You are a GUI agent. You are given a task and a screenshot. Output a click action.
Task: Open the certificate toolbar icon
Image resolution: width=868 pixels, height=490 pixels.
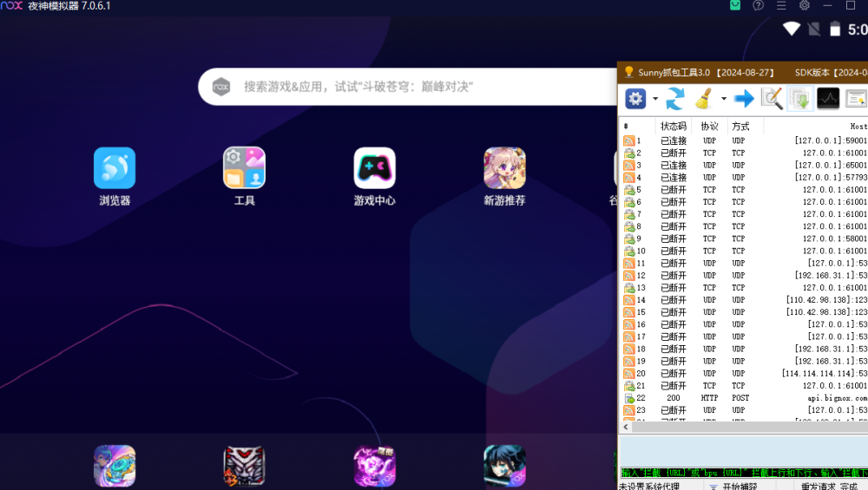(856, 99)
